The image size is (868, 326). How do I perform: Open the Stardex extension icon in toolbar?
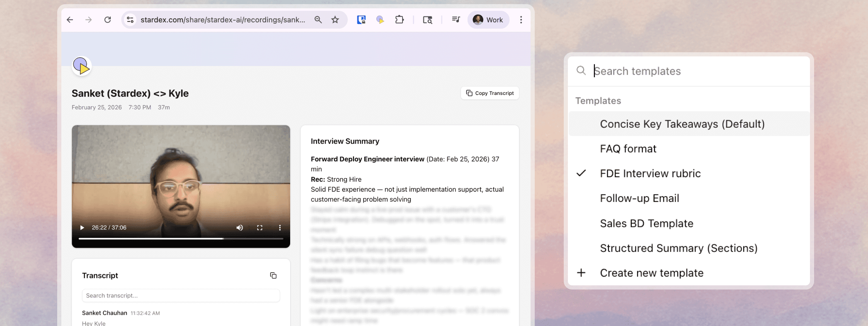tap(380, 20)
